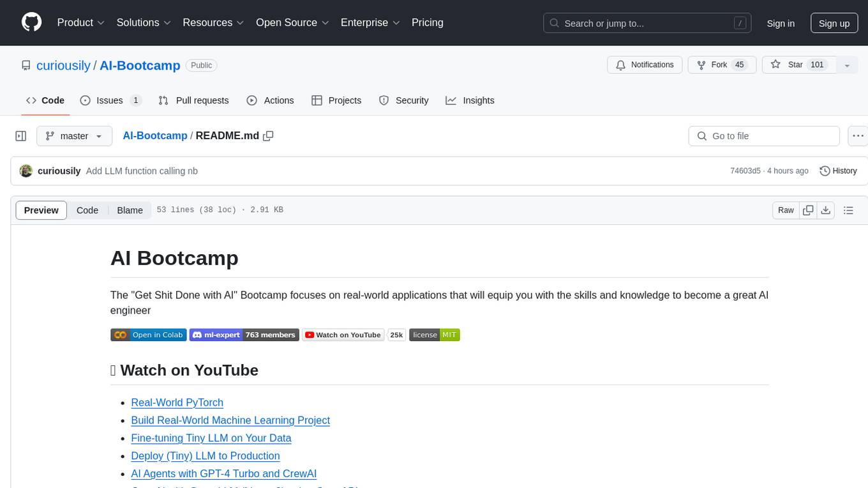
Task: Select the Preview view
Action: (x=41, y=210)
